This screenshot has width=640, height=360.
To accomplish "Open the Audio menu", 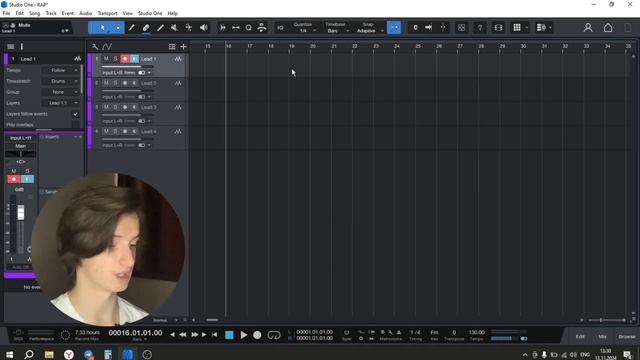I will pos(85,13).
